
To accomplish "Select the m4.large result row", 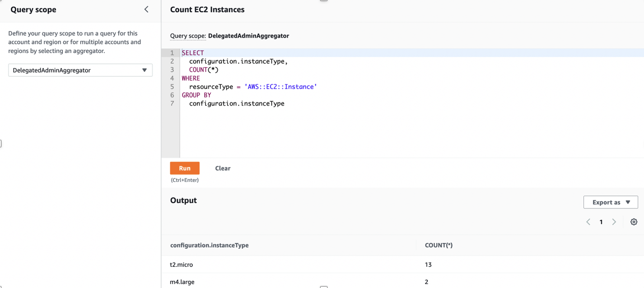I will (x=182, y=282).
